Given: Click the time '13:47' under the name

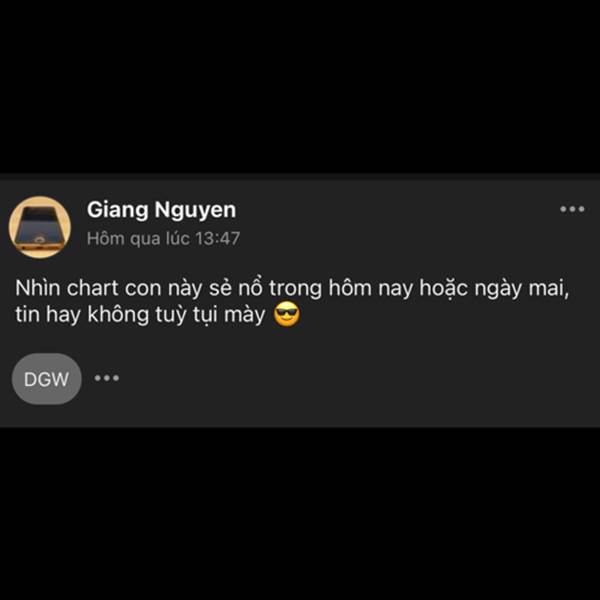Looking at the screenshot, I should point(218,239).
